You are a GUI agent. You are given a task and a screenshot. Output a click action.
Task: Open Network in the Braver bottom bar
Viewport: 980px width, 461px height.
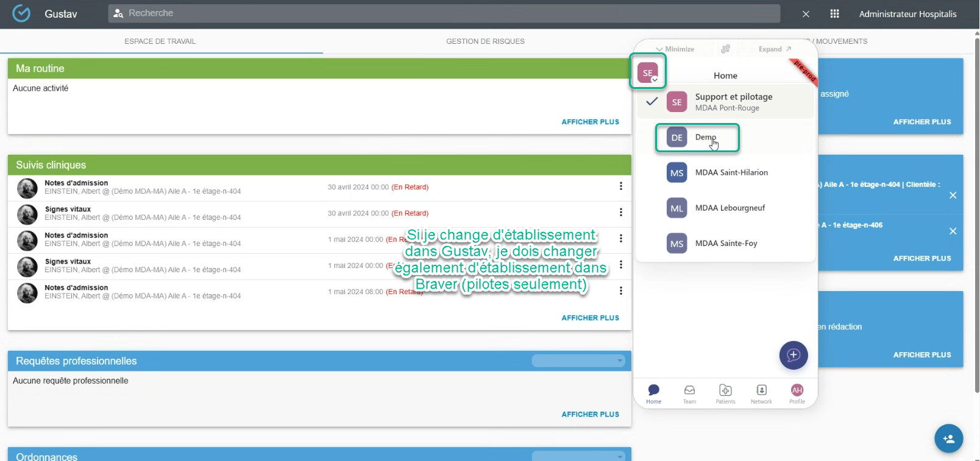pos(761,394)
